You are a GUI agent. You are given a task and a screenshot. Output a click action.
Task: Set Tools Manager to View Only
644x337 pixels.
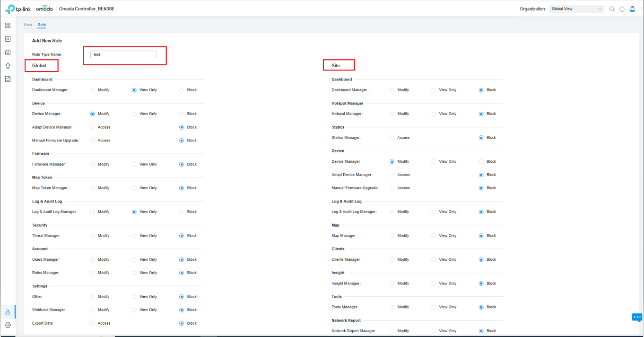click(x=434, y=307)
